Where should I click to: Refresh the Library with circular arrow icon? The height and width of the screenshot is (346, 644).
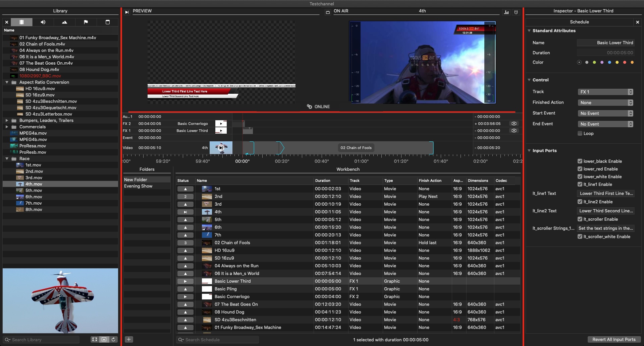[113, 339]
